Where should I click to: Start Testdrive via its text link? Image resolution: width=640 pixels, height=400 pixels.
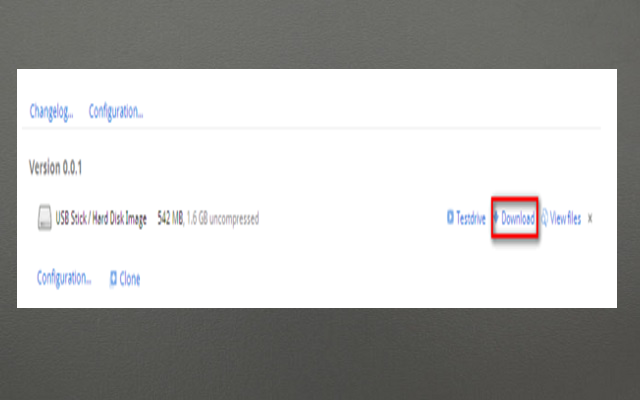tap(471, 218)
